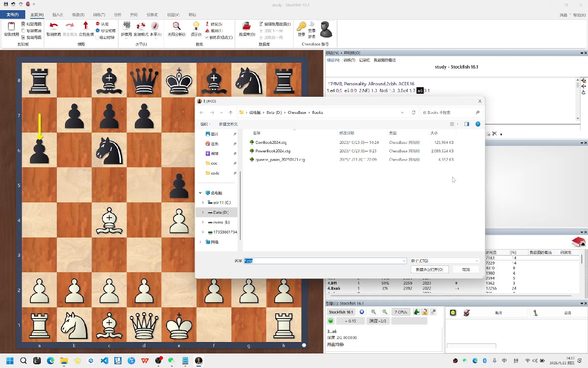This screenshot has width=588, height=368.
Task: Click the up-folder arrow in the Open dialog
Action: [x=231, y=112]
